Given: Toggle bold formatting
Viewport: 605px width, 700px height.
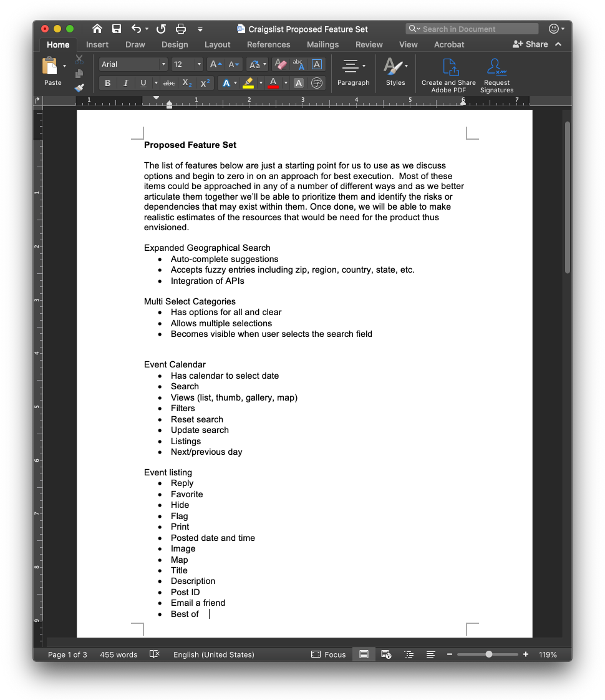Looking at the screenshot, I should click(x=107, y=83).
